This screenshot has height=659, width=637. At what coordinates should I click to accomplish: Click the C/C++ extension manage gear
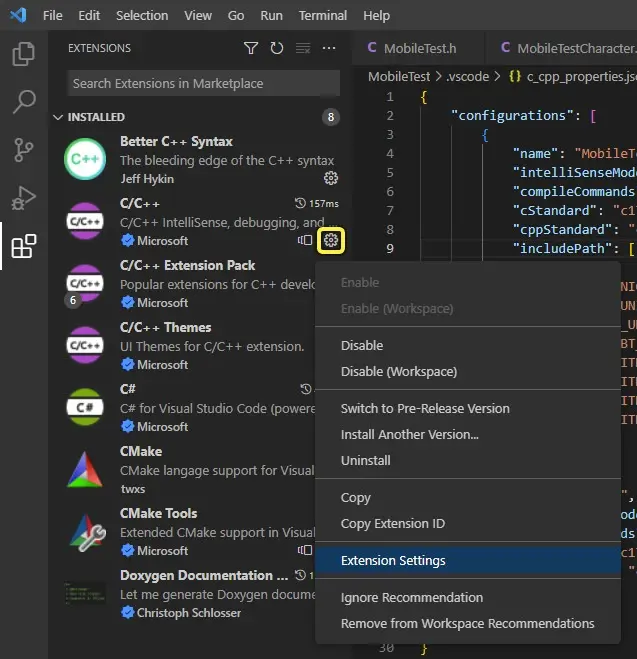[331, 240]
